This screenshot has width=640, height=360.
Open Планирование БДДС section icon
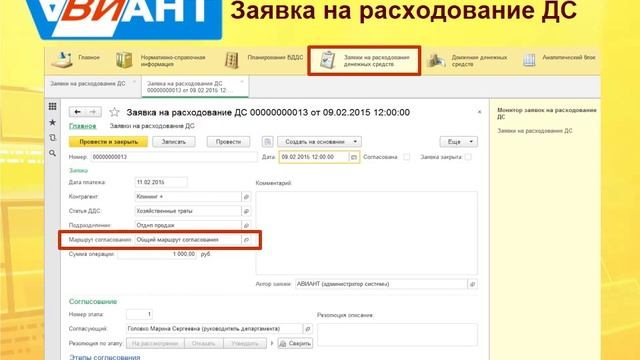[x=232, y=60]
